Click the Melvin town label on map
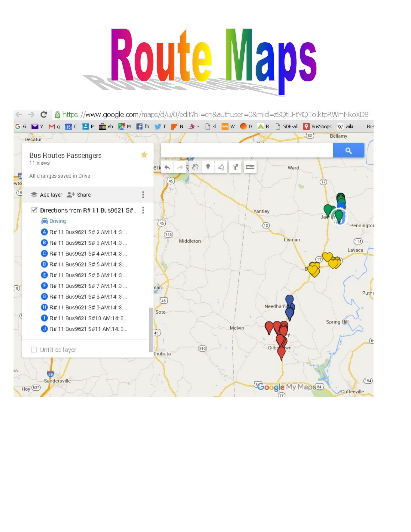The height and width of the screenshot is (532, 411). (x=237, y=328)
